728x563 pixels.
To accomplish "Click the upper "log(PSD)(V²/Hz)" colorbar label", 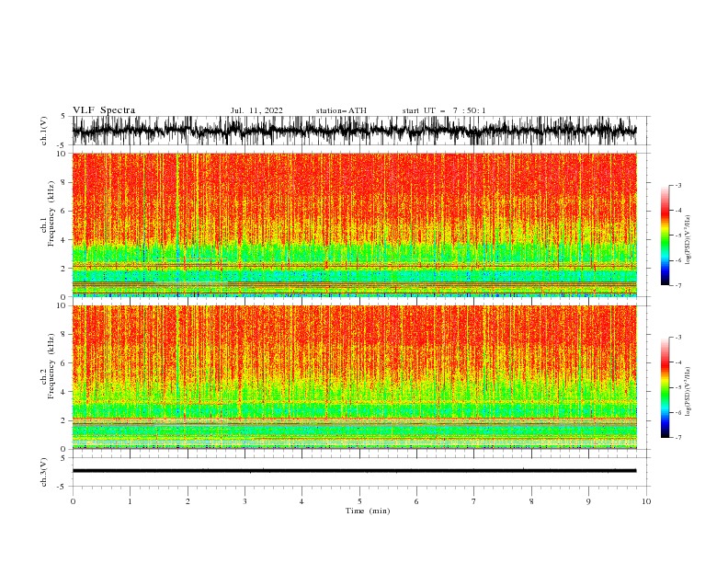I will (688, 240).
